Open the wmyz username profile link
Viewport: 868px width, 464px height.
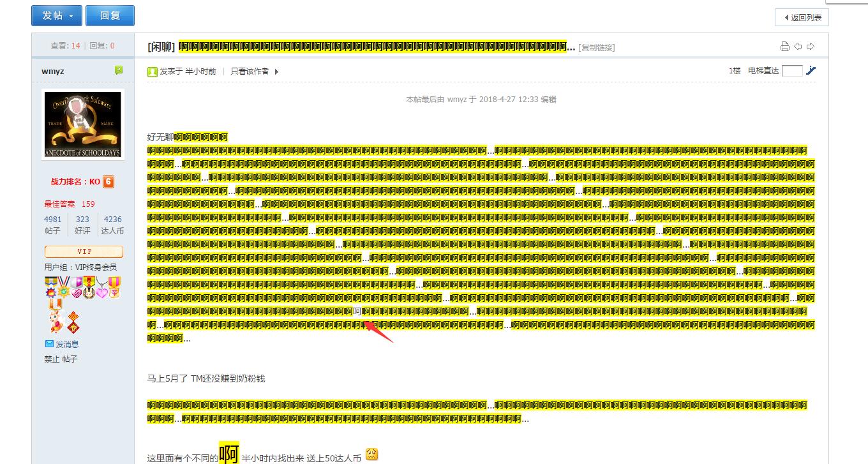pos(53,71)
